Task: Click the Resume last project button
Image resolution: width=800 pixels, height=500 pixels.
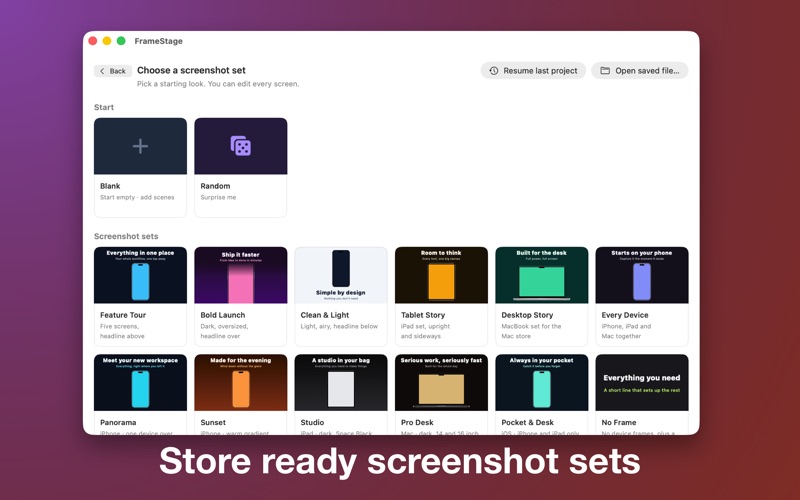Action: coord(533,70)
